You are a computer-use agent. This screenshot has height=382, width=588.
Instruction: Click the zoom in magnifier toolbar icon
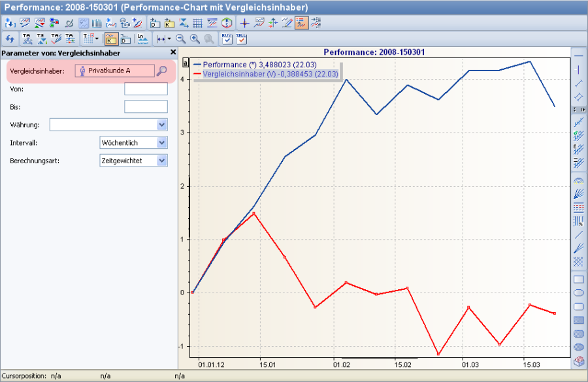195,39
